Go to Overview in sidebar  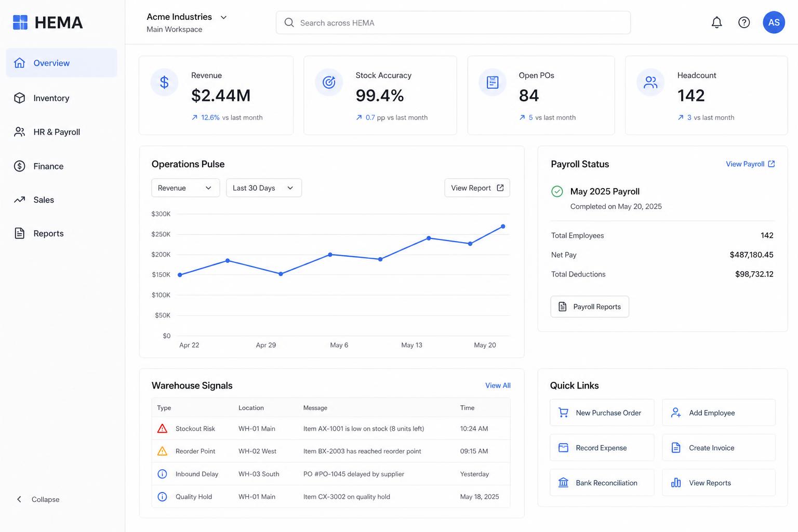pyautogui.click(x=61, y=63)
